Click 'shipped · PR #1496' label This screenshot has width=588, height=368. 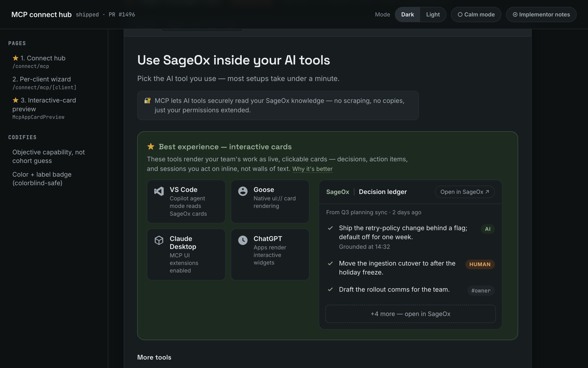point(105,15)
